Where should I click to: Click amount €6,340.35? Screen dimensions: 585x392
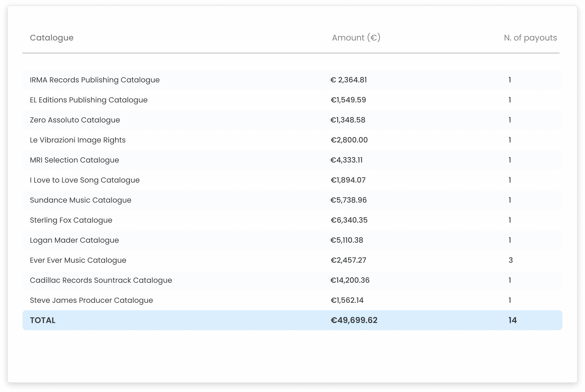[349, 220]
